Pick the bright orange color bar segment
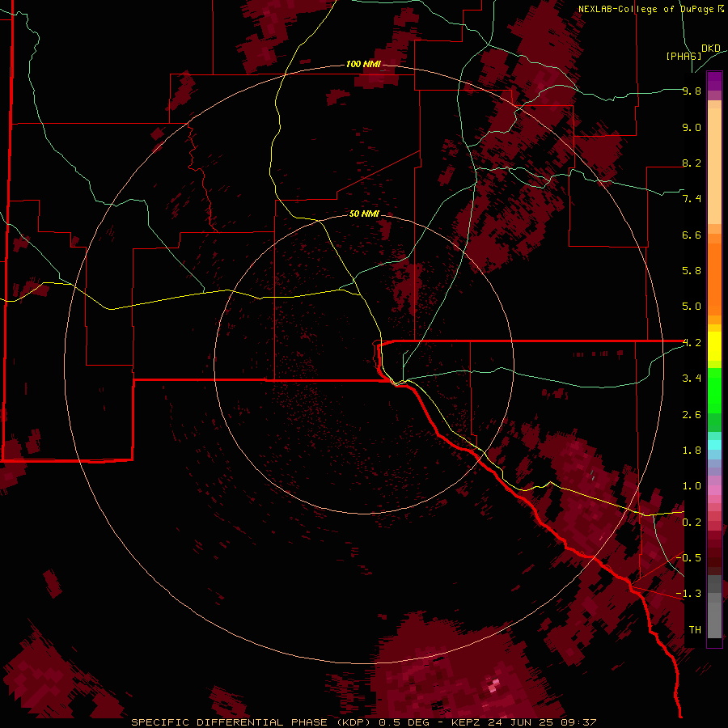Image resolution: width=728 pixels, height=728 pixels. pyautogui.click(x=714, y=278)
